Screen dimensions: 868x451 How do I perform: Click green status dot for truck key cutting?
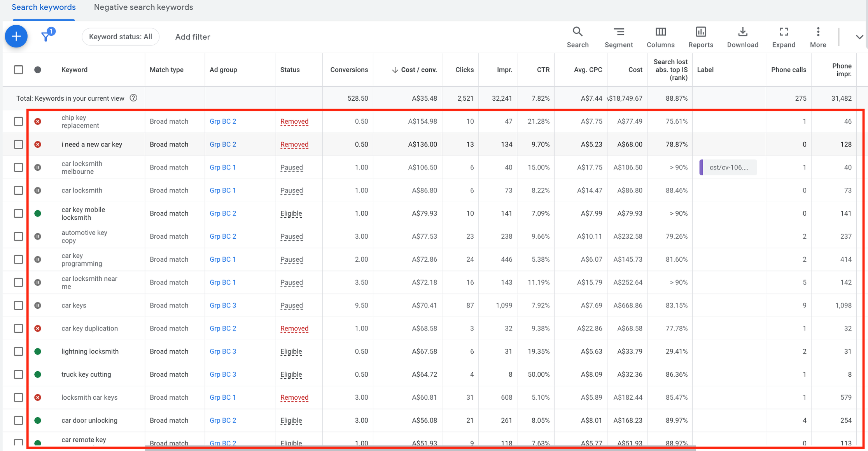pos(38,374)
